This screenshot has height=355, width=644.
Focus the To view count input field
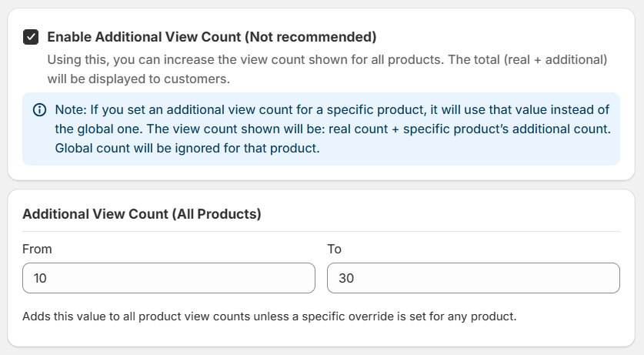click(x=472, y=278)
